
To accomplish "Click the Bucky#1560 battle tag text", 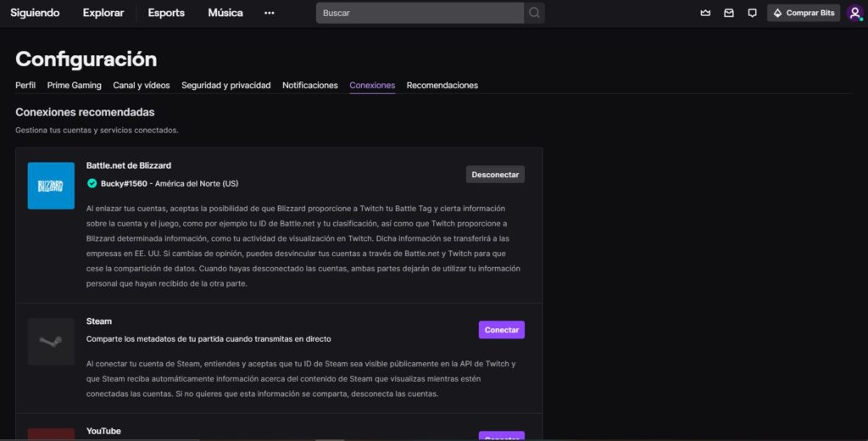I will (x=124, y=183).
